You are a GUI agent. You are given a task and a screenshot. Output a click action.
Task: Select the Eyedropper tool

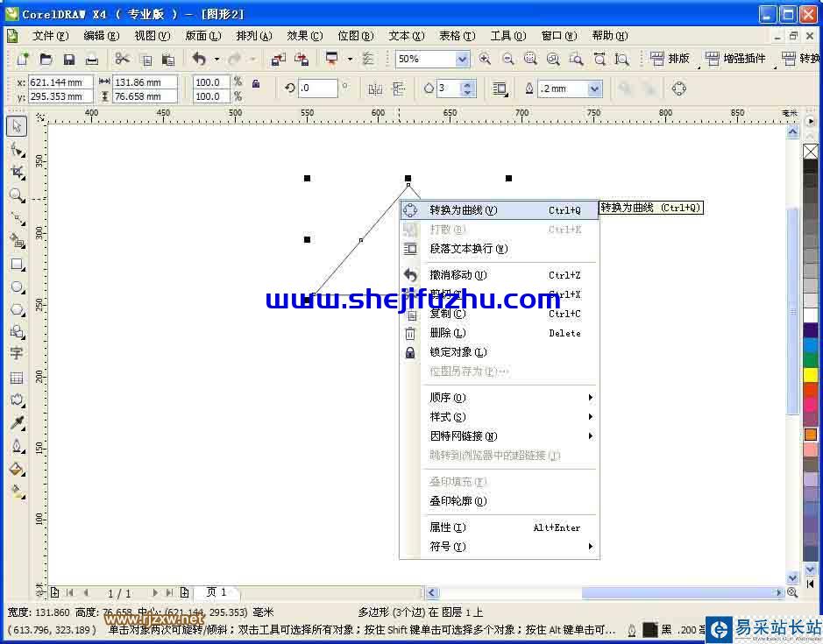17,423
